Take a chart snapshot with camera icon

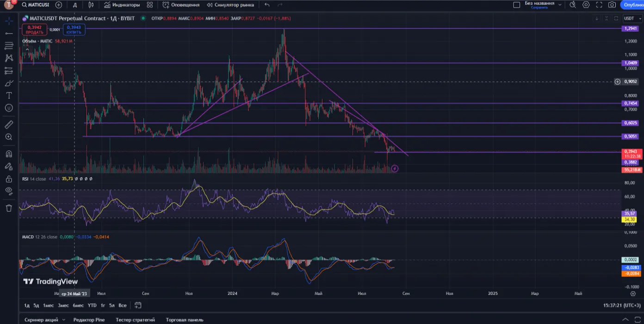tap(612, 5)
